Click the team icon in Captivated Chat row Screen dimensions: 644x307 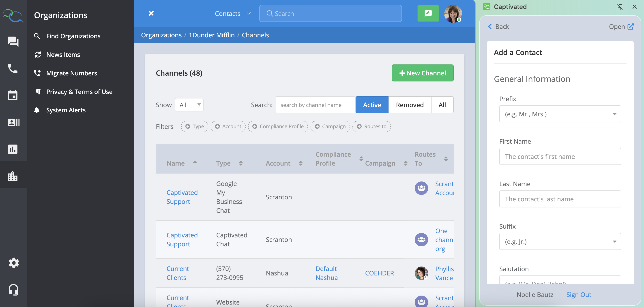[421, 240]
